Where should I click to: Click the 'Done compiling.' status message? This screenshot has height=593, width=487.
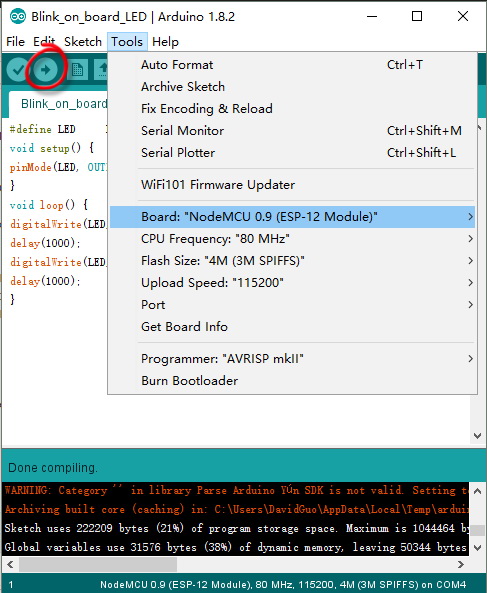53,468
